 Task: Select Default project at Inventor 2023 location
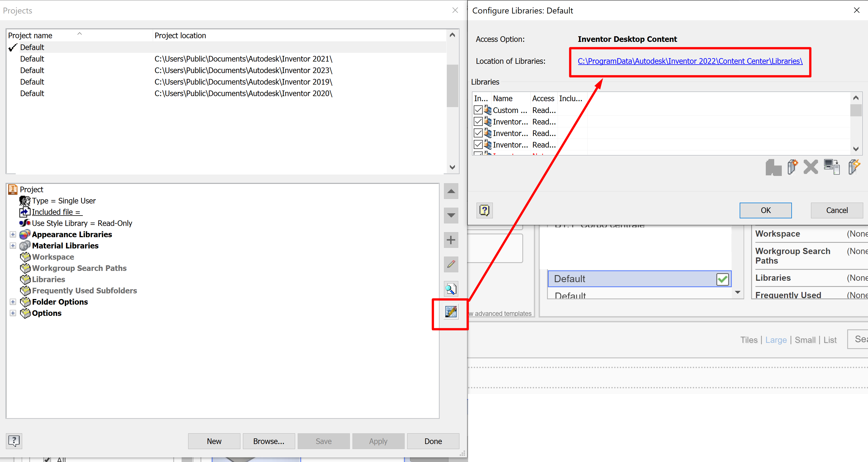pyautogui.click(x=32, y=71)
